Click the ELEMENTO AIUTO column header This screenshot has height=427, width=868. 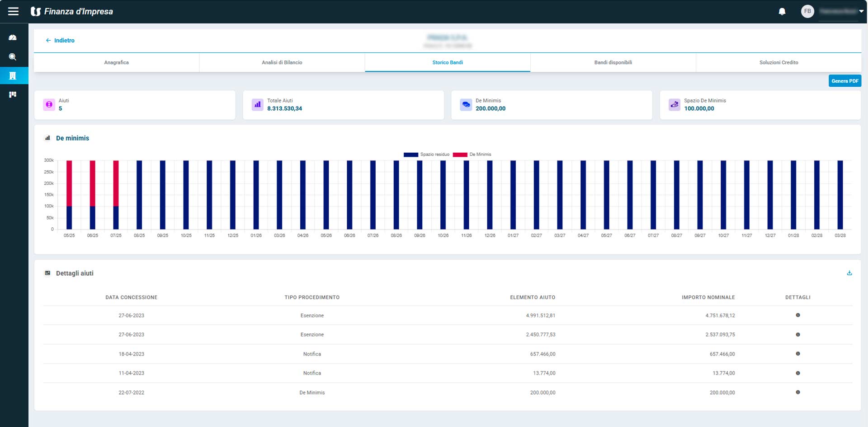(533, 297)
